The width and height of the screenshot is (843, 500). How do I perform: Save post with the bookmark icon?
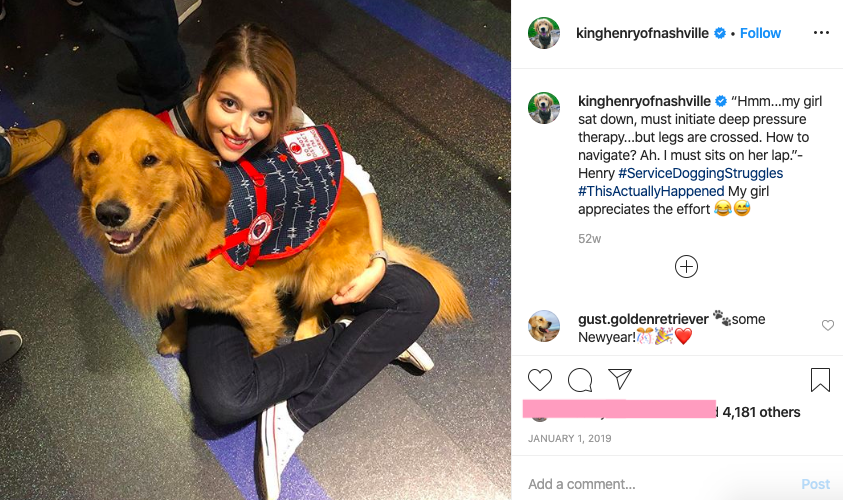click(820, 380)
